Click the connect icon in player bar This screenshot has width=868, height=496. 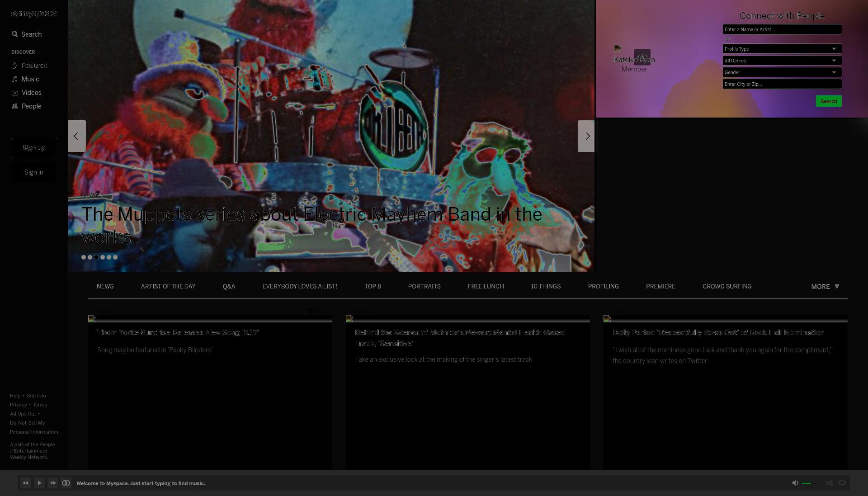[66, 483]
